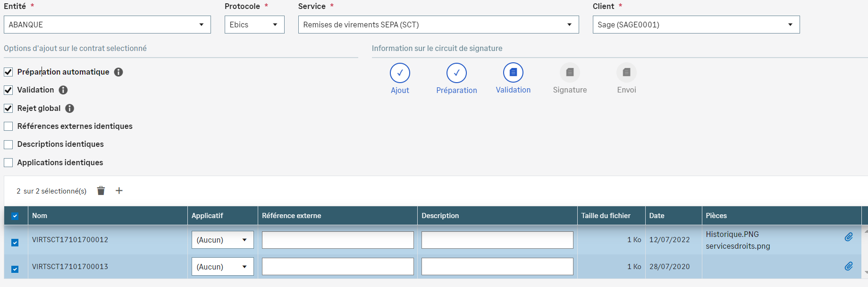Image resolution: width=868 pixels, height=287 pixels.
Task: Click info icon next to Préparation automatique
Action: (x=118, y=72)
